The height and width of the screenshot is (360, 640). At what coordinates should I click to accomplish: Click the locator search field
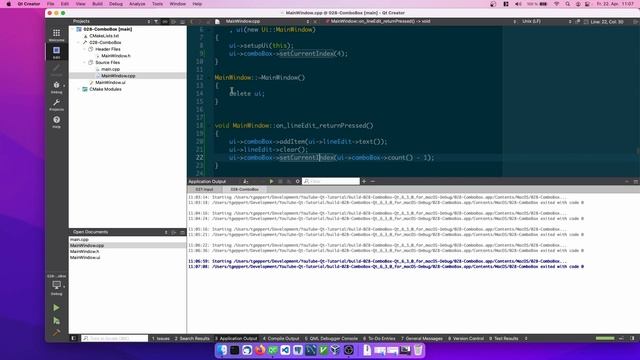(x=115, y=338)
